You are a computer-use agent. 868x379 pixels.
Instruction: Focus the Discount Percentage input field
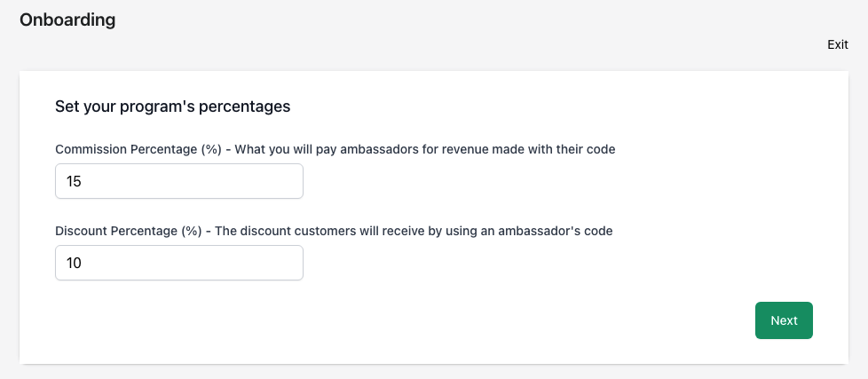tap(179, 263)
